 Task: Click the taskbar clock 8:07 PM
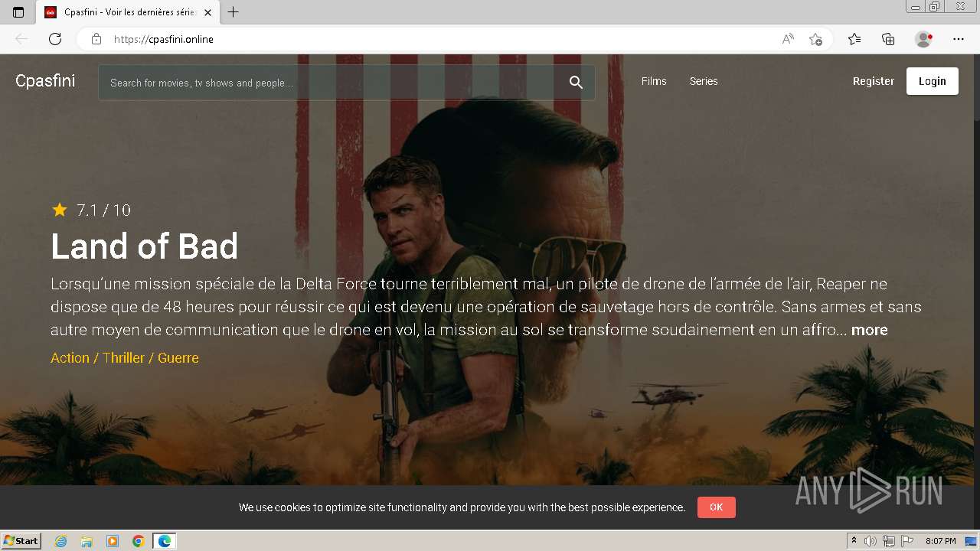(940, 541)
